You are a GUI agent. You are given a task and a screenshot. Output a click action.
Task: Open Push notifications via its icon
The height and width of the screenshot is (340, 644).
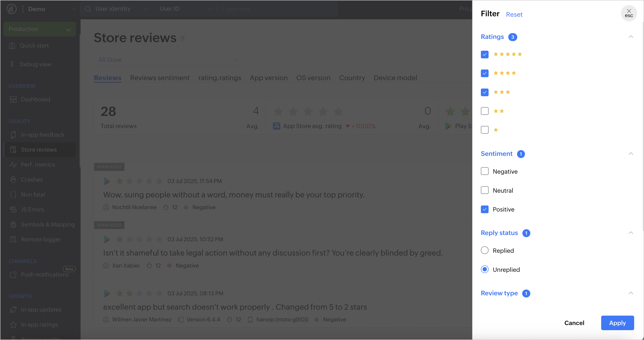click(13, 274)
